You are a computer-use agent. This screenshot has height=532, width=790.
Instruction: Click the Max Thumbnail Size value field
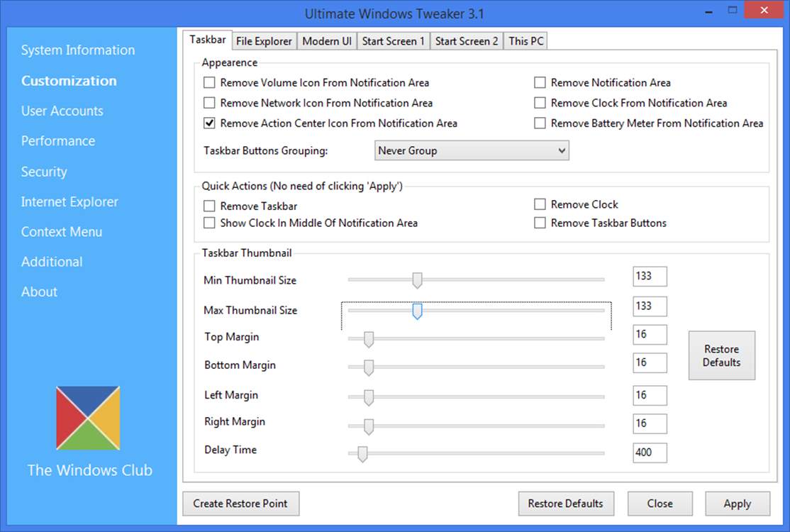click(x=650, y=306)
